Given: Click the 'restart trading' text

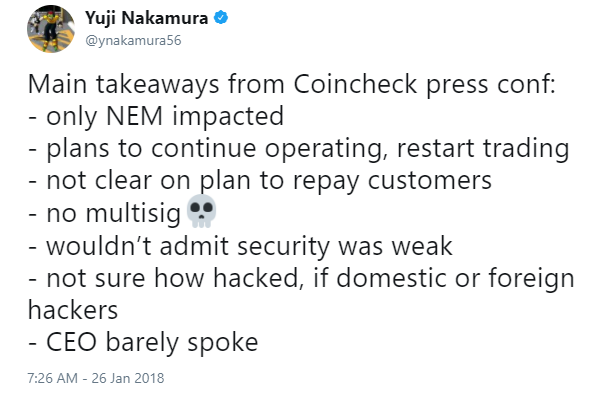Looking at the screenshot, I should pos(483,149).
